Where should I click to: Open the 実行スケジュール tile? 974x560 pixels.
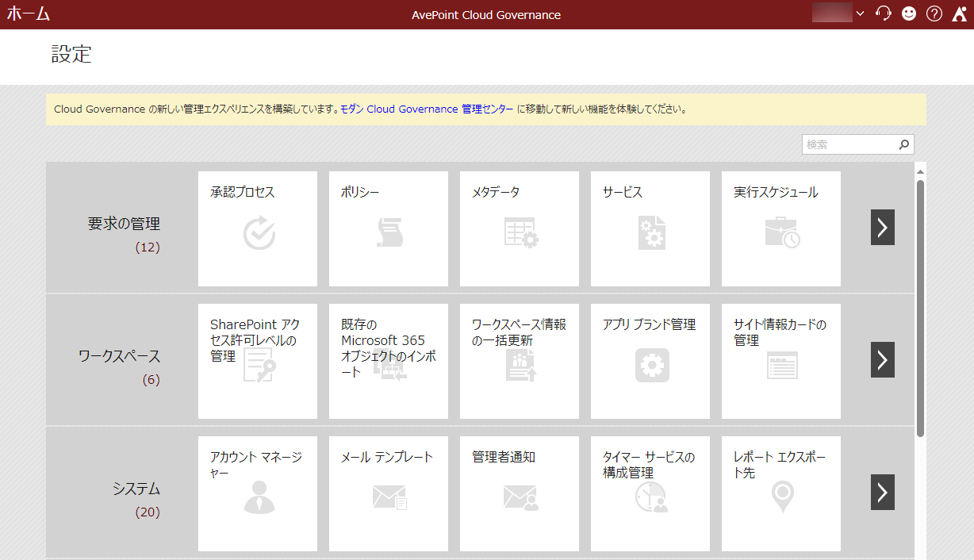point(781,228)
